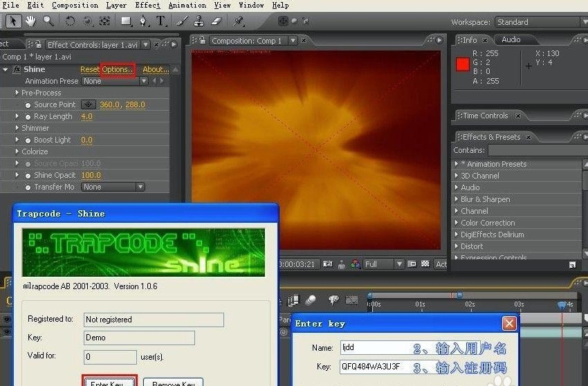Take snapshot with camera icon in Composition panel
Screen dimensions: 588x386
[328, 264]
